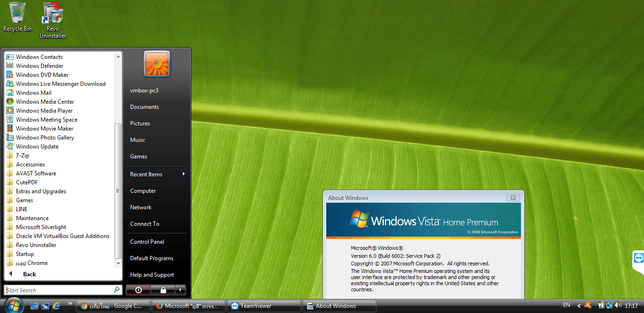Open the Recycle Bin desktop icon

17,17
